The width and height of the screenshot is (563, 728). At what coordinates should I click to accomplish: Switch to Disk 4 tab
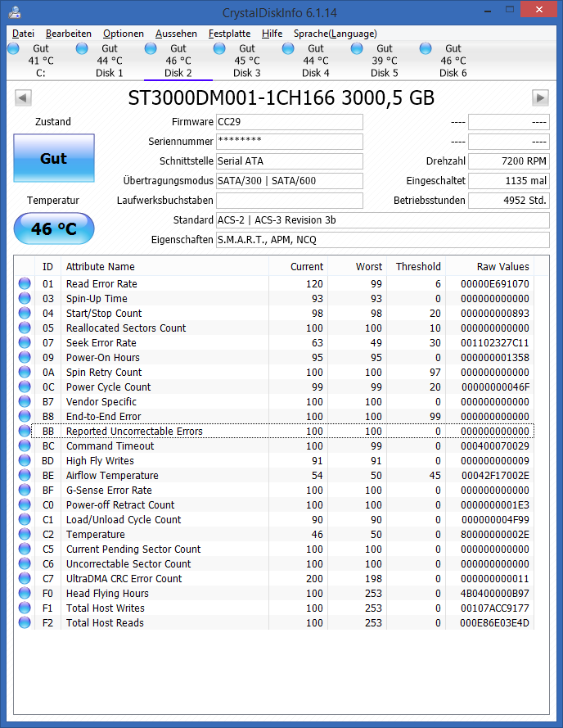pos(316,61)
